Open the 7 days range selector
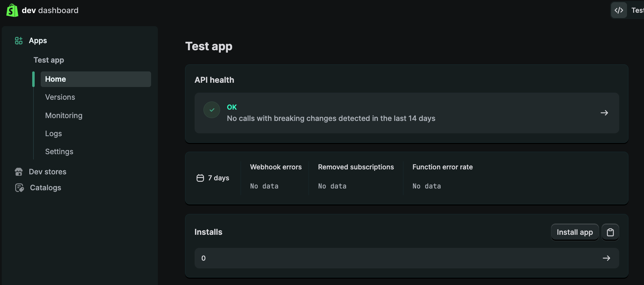 click(213, 178)
